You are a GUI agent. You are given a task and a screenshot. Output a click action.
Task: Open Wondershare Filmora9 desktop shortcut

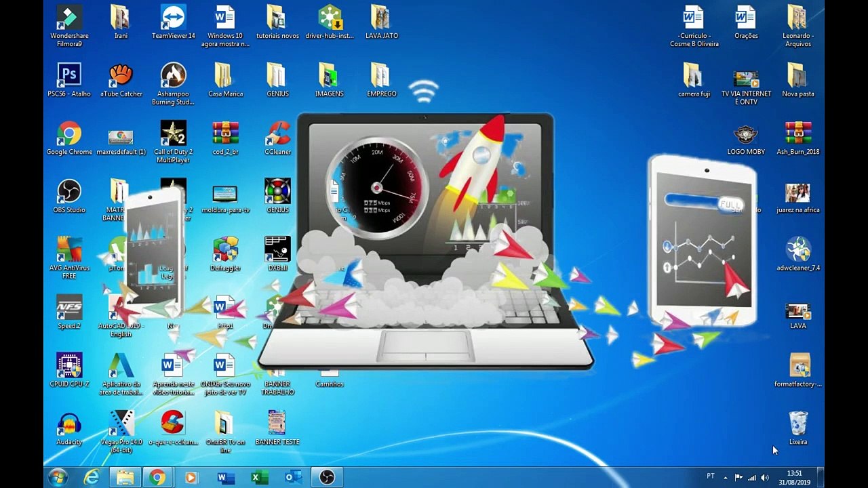tap(69, 26)
